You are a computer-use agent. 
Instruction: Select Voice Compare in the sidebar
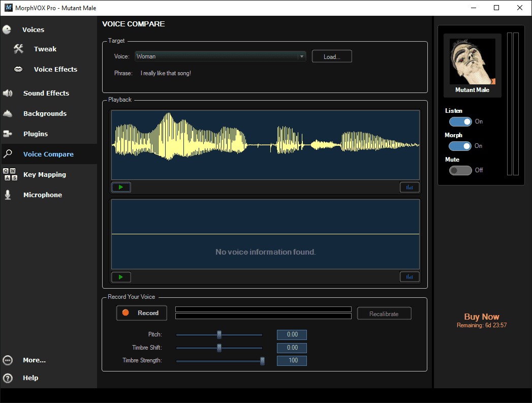(x=48, y=154)
